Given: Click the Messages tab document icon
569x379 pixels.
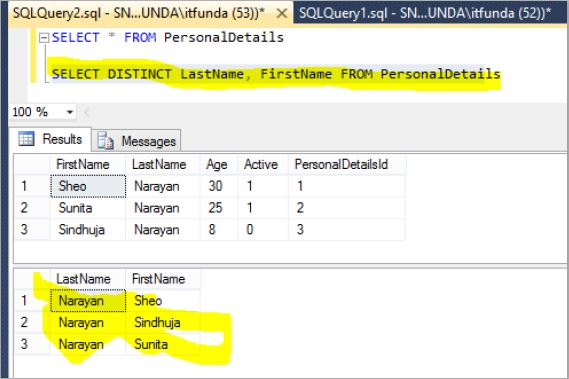Looking at the screenshot, I should click(106, 141).
